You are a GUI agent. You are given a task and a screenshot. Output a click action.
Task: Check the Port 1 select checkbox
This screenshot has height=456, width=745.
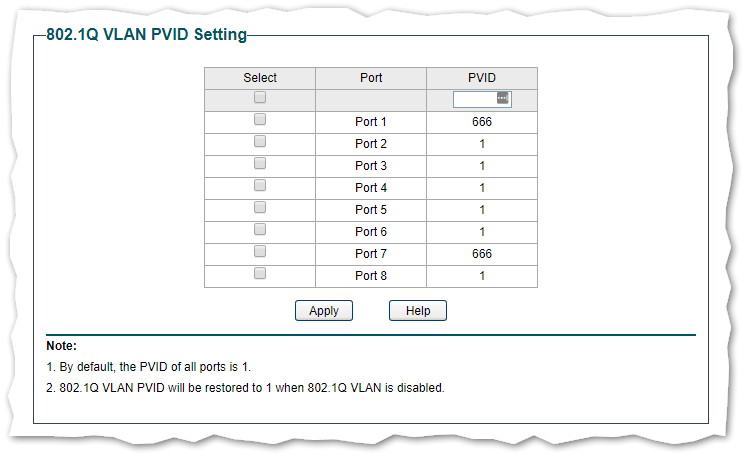tap(260, 120)
